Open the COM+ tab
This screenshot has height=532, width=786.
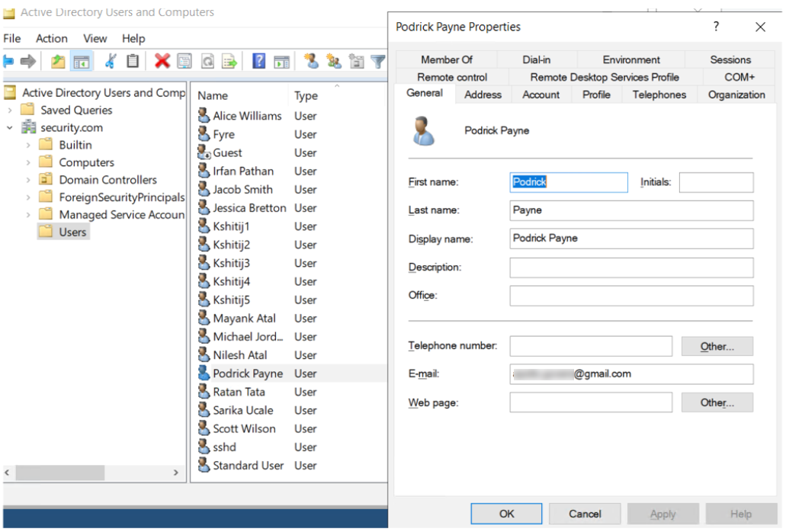(x=739, y=77)
